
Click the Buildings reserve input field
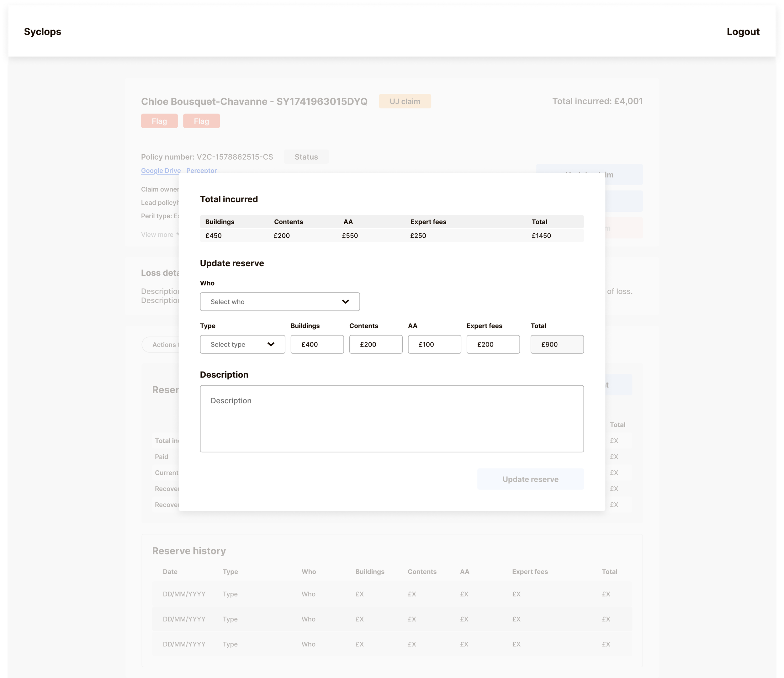[317, 344]
